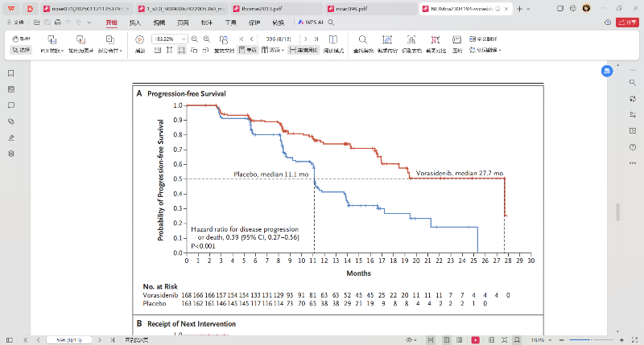
Task: Toggle the navigation pane in status bar
Action: (x=10, y=340)
